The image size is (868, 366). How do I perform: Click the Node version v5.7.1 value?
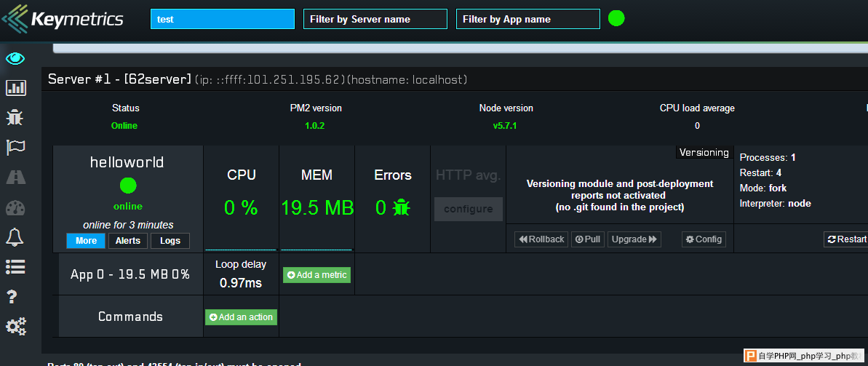[504, 126]
